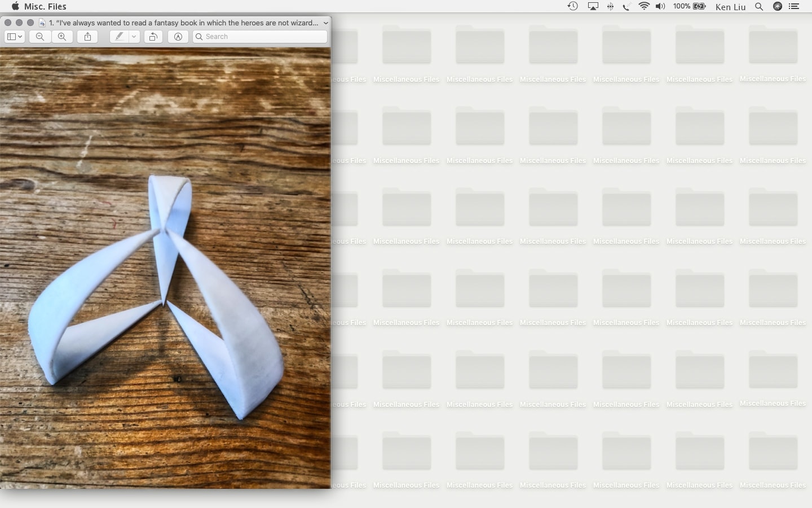Expand the document title dropdown chevron

click(x=325, y=23)
